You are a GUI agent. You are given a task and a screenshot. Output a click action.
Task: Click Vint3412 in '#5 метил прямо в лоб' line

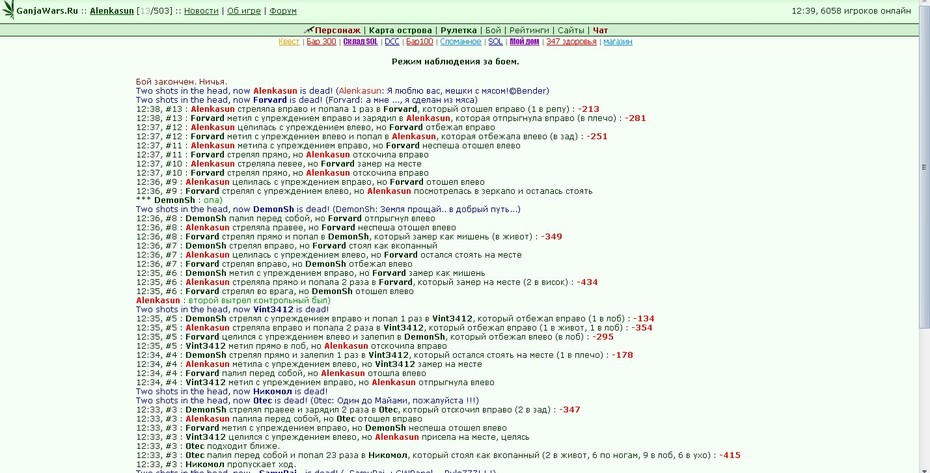pos(206,346)
